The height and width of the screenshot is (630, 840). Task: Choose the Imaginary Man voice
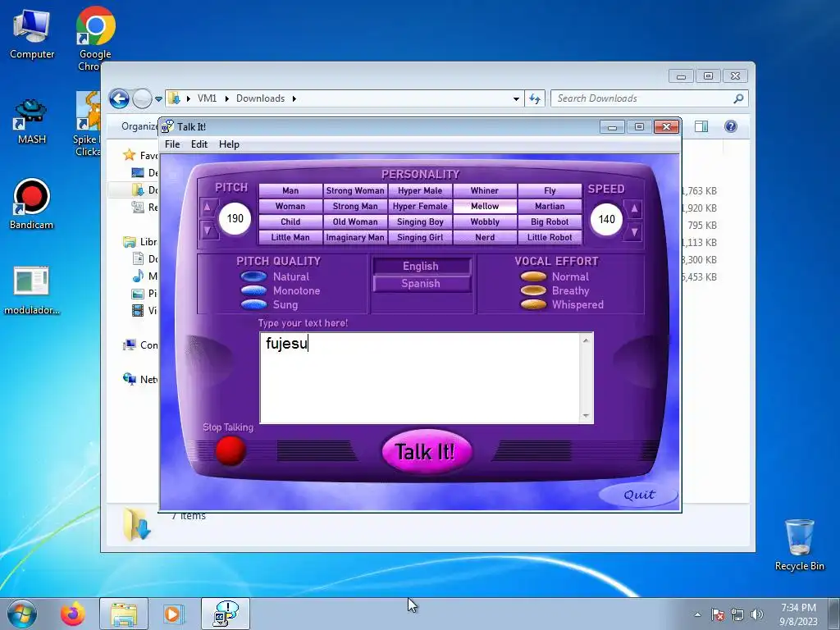point(355,237)
